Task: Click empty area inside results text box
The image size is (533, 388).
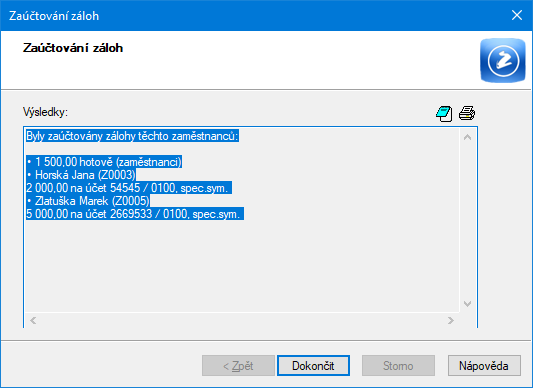Action: (242, 265)
